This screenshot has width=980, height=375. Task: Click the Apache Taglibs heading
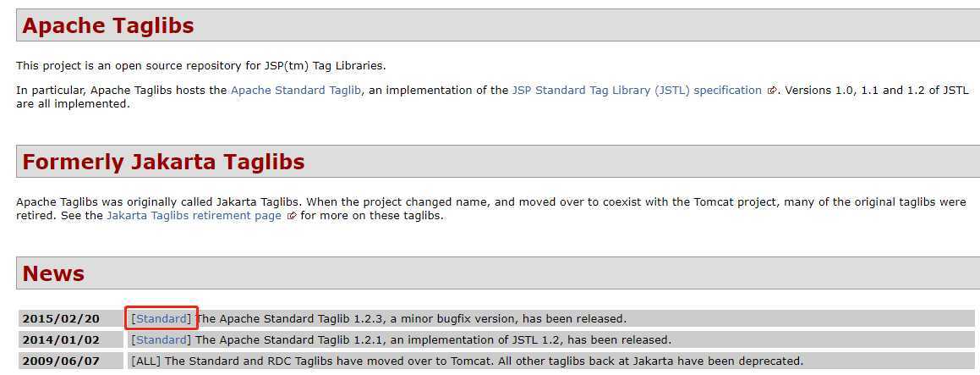108,25
